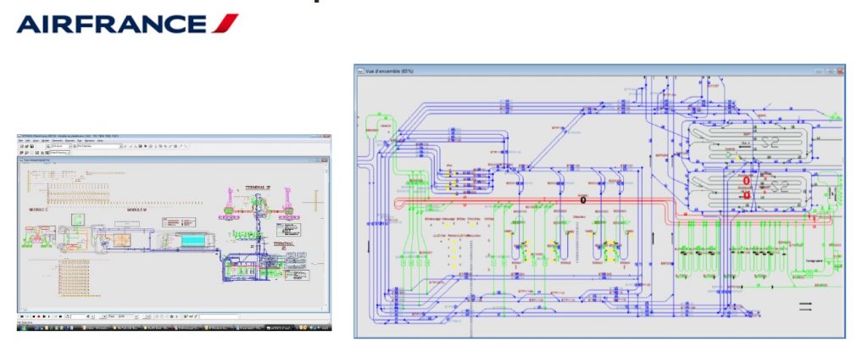
Task: Open the File menu in the simulation window
Action: coord(20,141)
